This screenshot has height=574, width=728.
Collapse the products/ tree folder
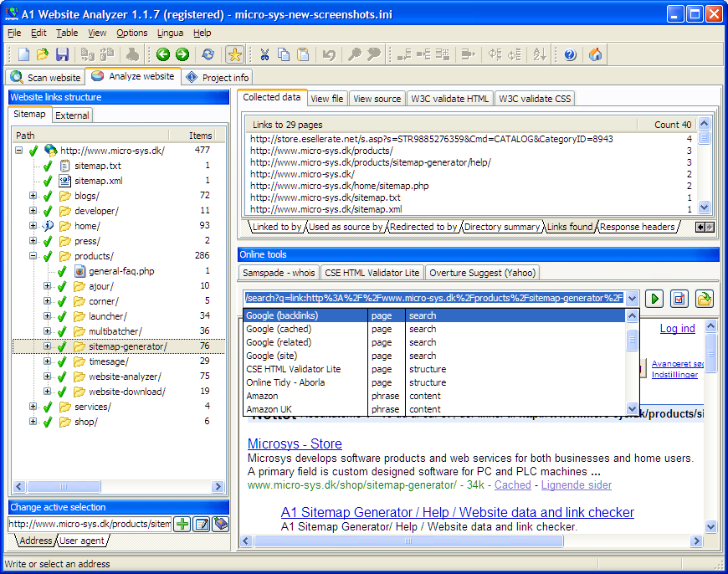pyautogui.click(x=33, y=256)
